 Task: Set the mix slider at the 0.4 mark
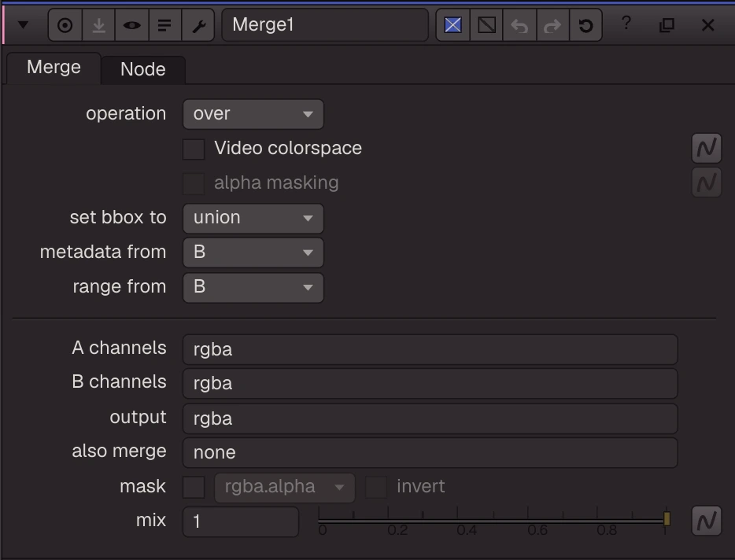coord(457,520)
